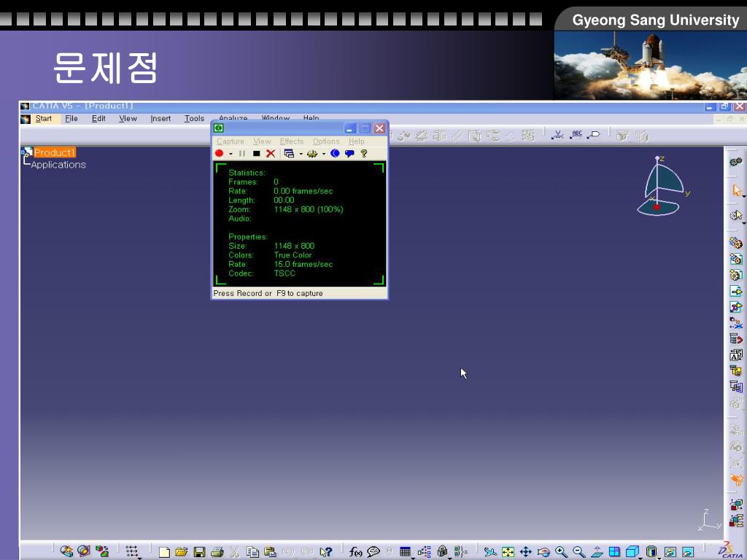Open the CATIA Start menu
747x560 pixels.
tap(43, 119)
